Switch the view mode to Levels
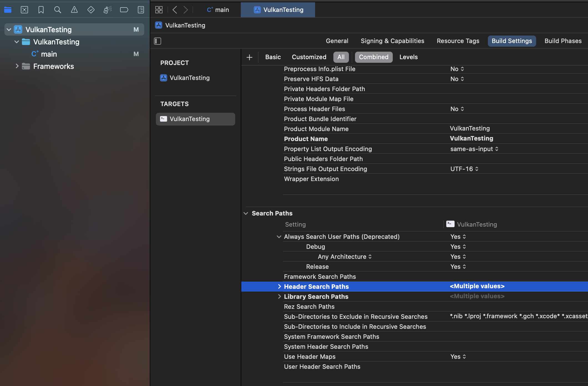Viewport: 588px width, 386px height. point(408,57)
